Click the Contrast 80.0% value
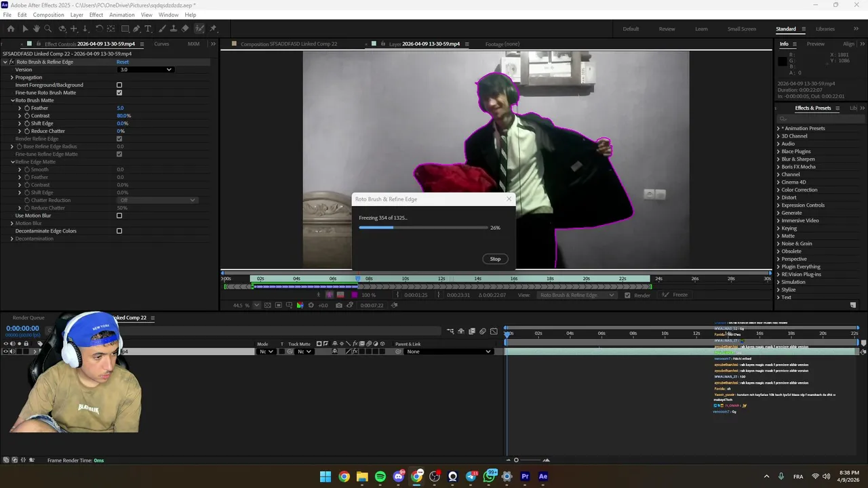The width and height of the screenshot is (868, 488). [x=124, y=116]
